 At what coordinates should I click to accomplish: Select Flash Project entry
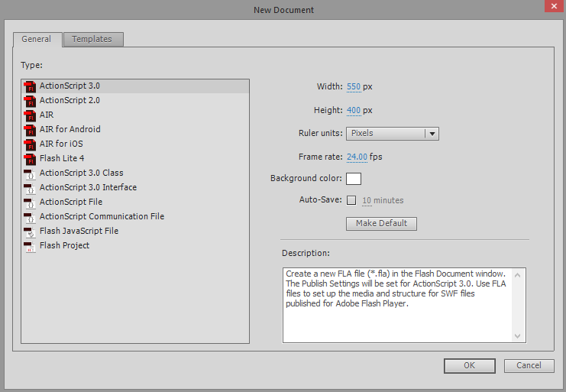coord(135,245)
